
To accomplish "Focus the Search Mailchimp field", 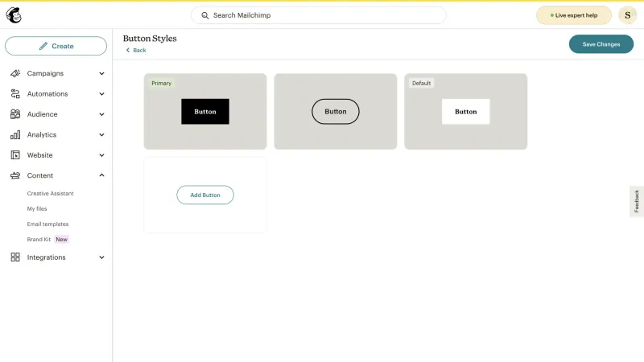I will [x=318, y=15].
